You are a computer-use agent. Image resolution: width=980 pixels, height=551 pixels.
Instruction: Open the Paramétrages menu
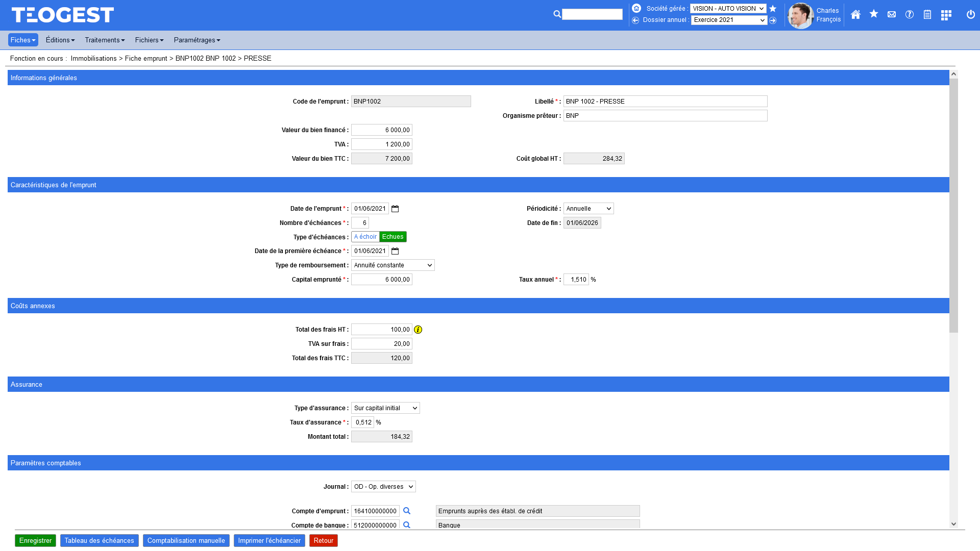pos(197,40)
